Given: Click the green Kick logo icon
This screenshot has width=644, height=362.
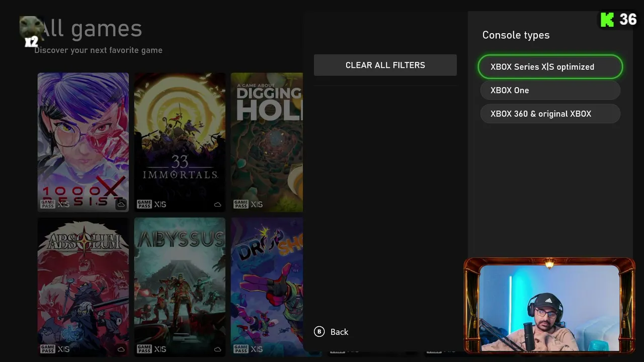Looking at the screenshot, I should [x=607, y=20].
